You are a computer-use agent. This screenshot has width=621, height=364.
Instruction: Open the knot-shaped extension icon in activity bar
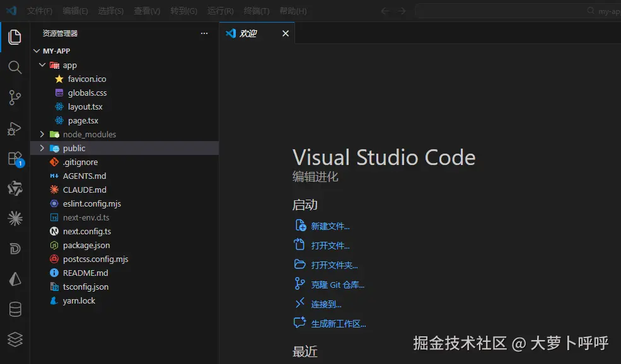(15, 188)
